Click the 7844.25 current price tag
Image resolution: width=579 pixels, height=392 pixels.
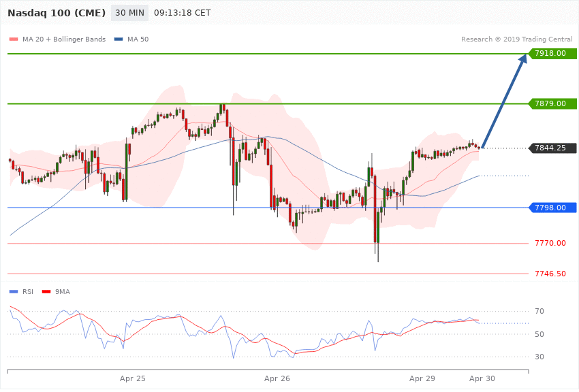point(553,148)
